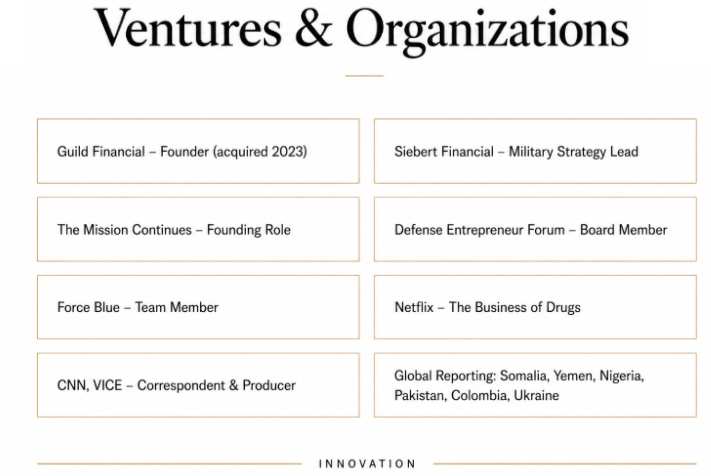This screenshot has height=476, width=711.
Task: Click the gold rule left of INNOVATION
Action: pos(170,464)
